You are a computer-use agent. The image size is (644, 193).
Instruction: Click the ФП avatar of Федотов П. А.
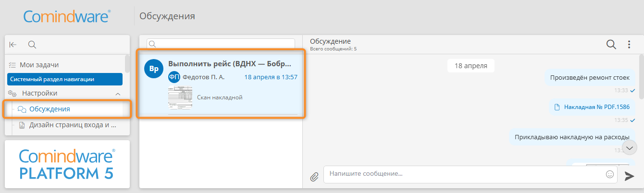click(174, 77)
